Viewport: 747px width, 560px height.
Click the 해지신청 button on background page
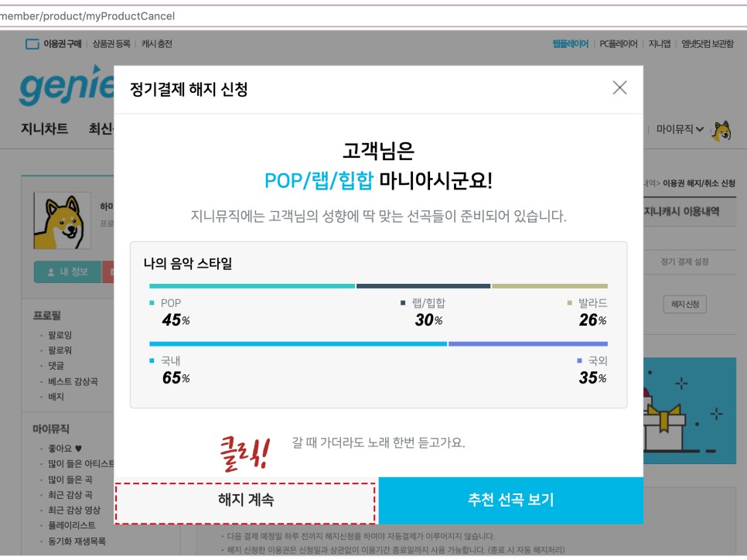pos(684,304)
